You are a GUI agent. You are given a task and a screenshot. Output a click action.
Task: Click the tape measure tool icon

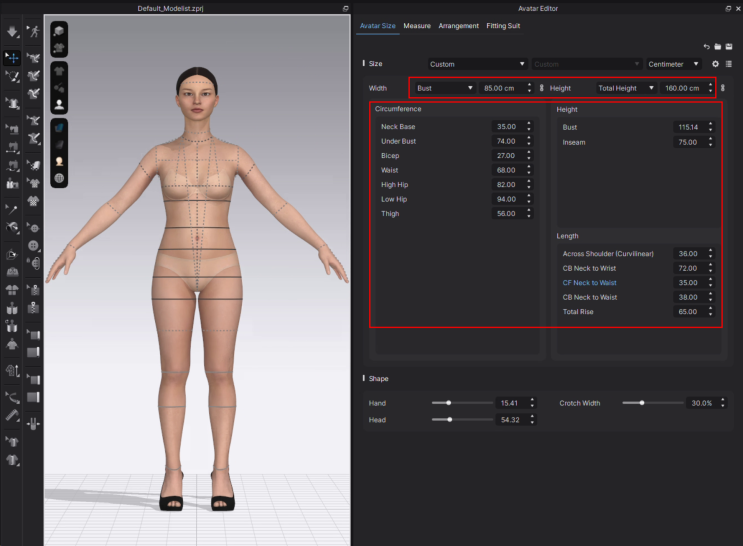(12, 413)
